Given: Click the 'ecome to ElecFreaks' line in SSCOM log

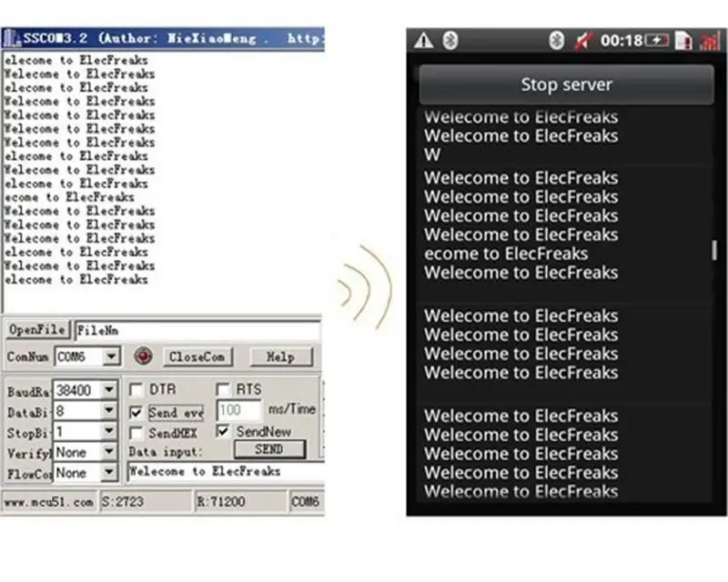Looking at the screenshot, I should [70, 197].
